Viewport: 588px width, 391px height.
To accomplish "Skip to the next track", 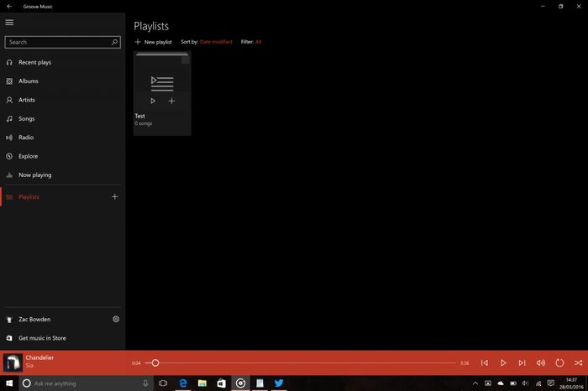I will pyautogui.click(x=522, y=362).
